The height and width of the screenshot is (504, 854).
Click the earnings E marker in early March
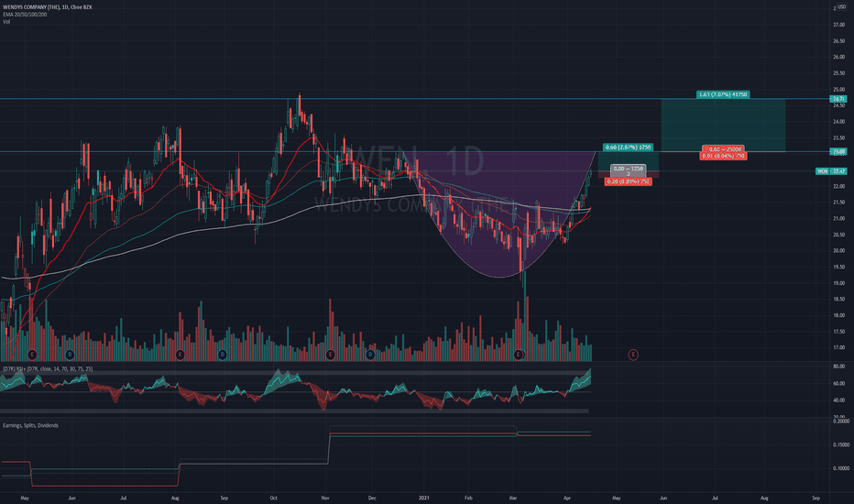519,355
